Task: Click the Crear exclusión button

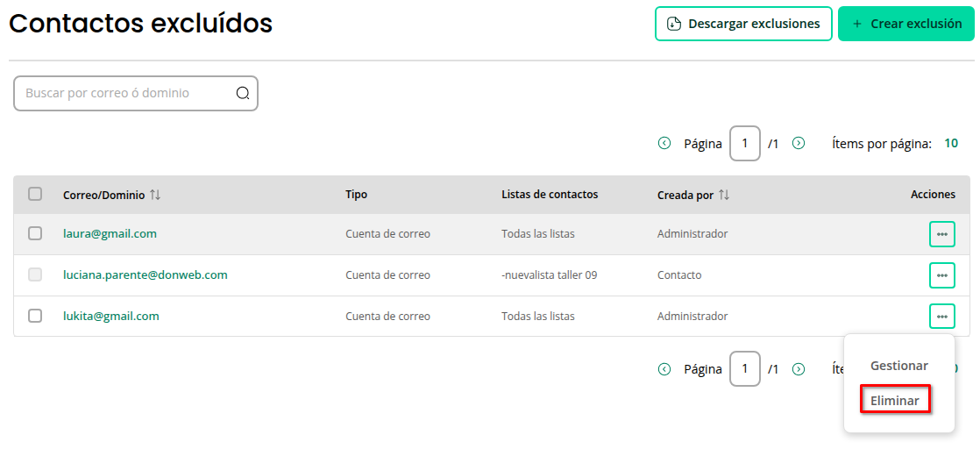Action: [x=905, y=24]
